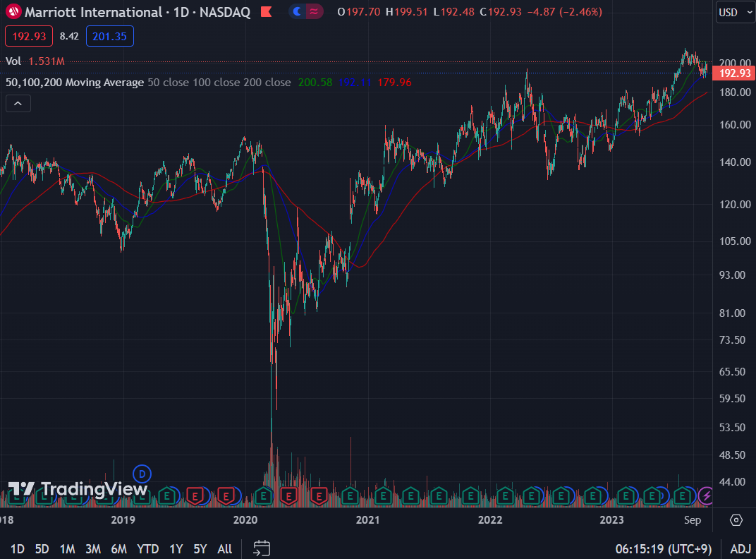Select the All time range
This screenshot has height=559, width=756.
coord(225,549)
